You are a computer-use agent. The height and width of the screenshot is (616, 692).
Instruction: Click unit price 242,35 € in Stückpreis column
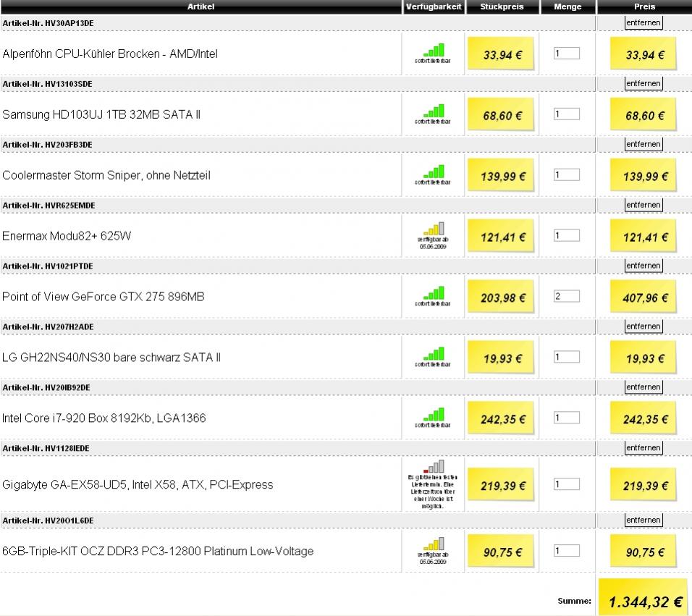[x=501, y=418]
